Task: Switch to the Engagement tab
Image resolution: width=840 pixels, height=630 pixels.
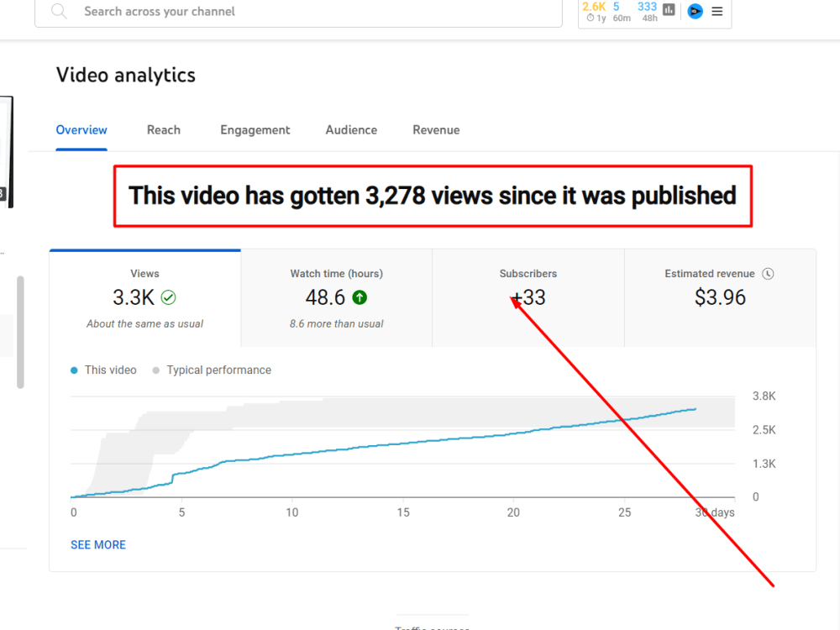Action: coord(255,130)
